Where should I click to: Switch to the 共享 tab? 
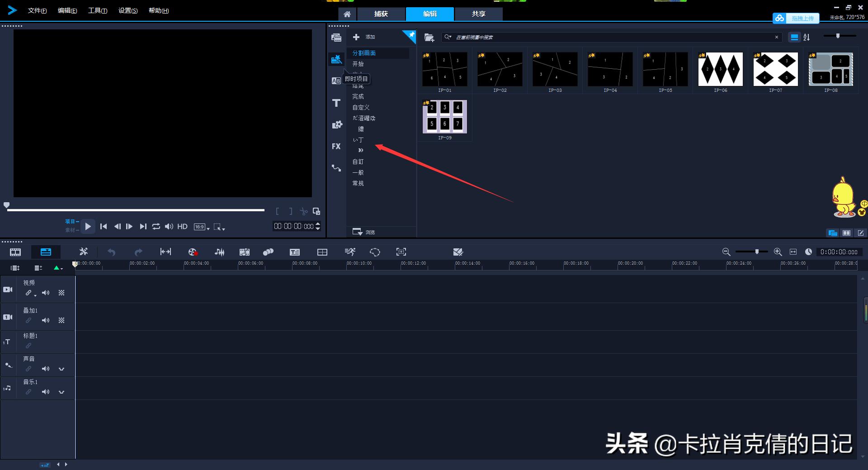click(x=478, y=14)
